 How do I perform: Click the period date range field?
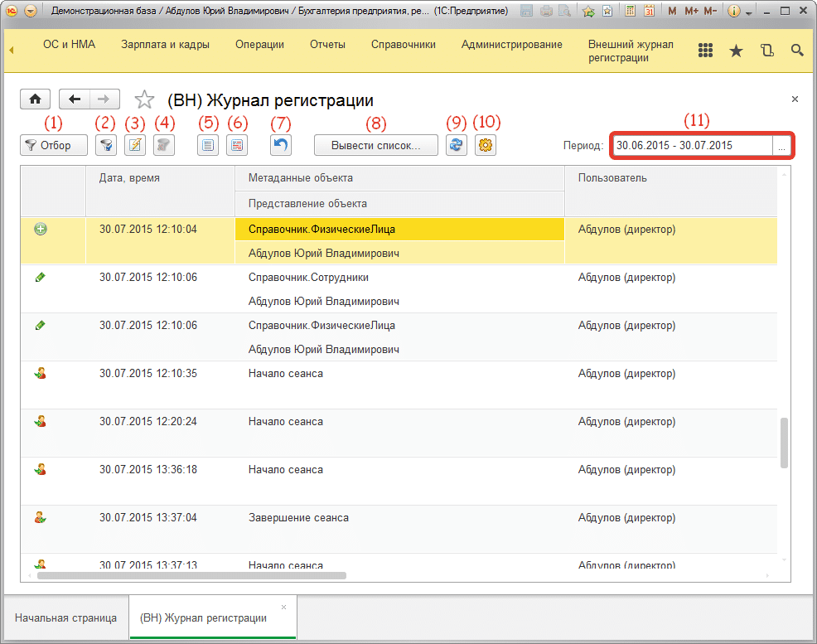point(692,146)
